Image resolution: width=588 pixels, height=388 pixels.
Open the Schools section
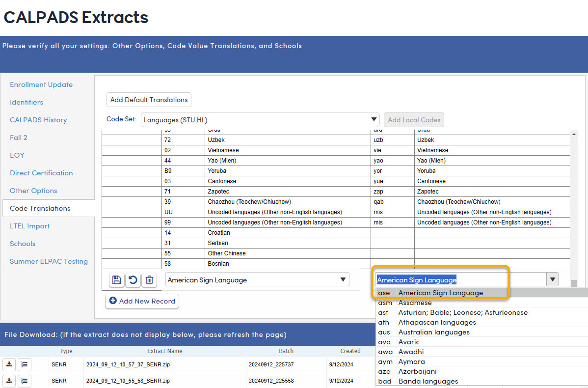[x=23, y=244]
